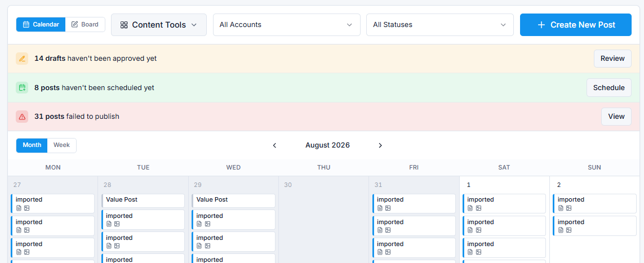Expand the All Statuses dropdown
The image size is (644, 263).
[x=440, y=25]
